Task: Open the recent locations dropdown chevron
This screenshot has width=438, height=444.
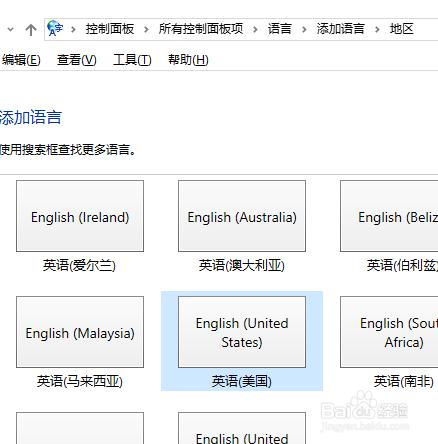Action: click(x=11, y=29)
